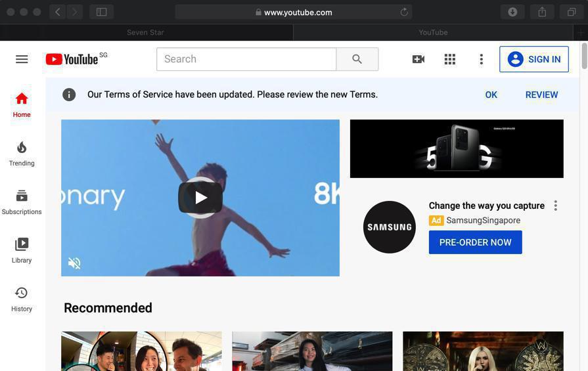Open the YouTube apps grid
The image size is (588, 371).
(449, 59)
